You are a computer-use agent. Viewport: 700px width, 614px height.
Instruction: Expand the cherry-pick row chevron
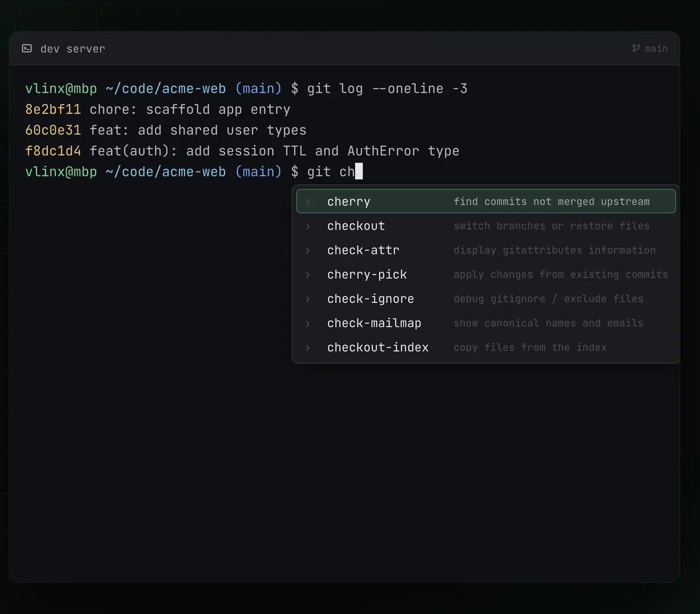point(308,275)
